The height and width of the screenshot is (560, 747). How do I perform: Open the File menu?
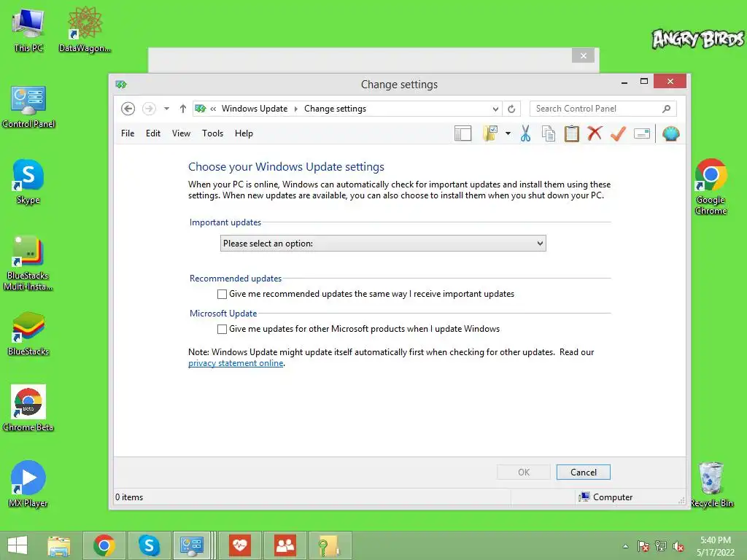128,134
